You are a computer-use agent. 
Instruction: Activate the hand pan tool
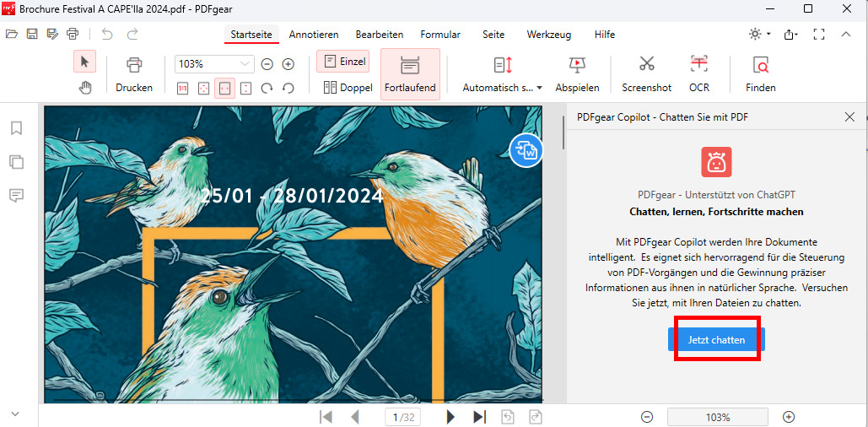tap(84, 88)
